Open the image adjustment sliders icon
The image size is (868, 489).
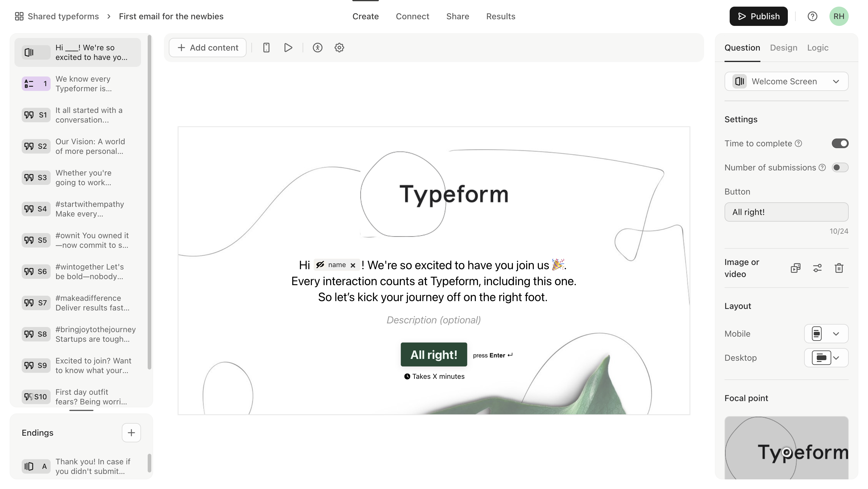click(817, 268)
